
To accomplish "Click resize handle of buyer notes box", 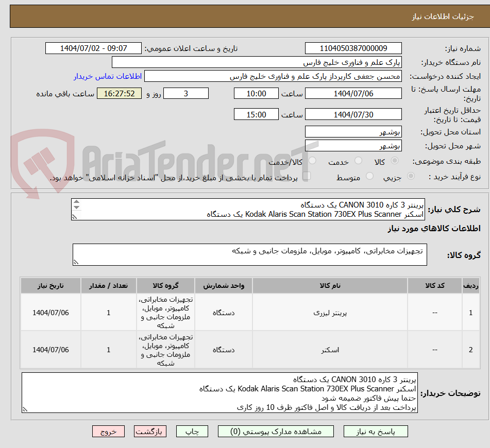I will pyautogui.click(x=25, y=409).
